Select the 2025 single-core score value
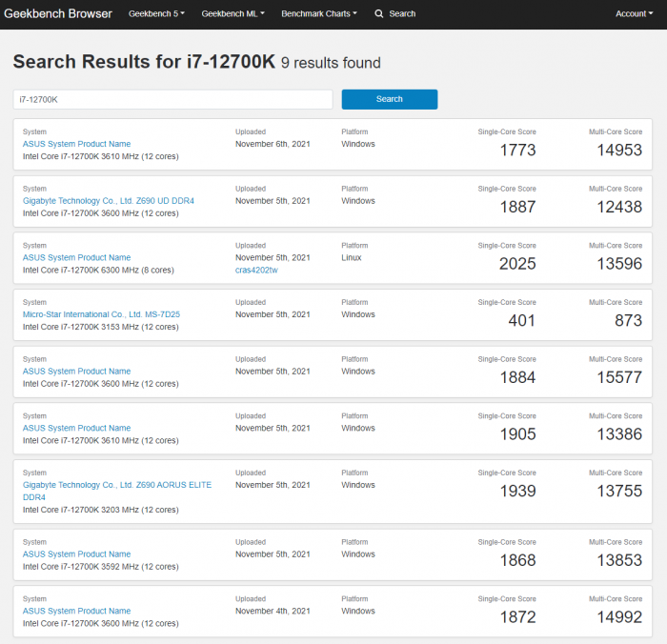Image resolution: width=667 pixels, height=644 pixels. (517, 264)
